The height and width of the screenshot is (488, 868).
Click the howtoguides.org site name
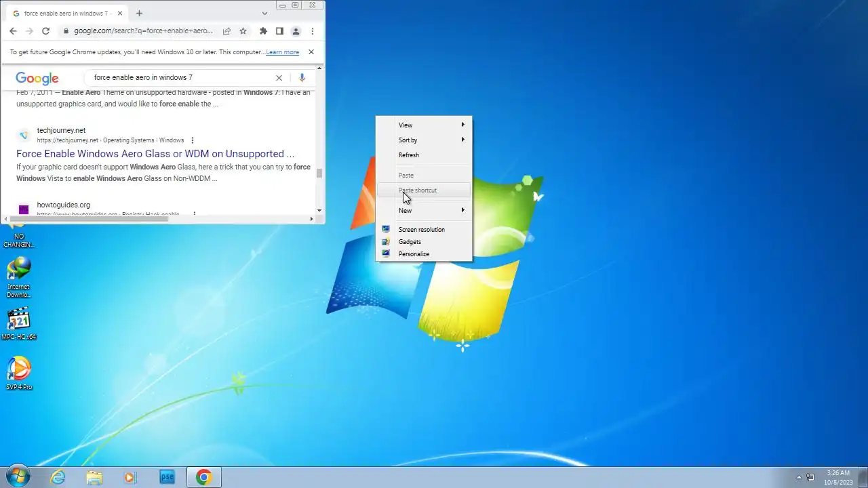63,205
